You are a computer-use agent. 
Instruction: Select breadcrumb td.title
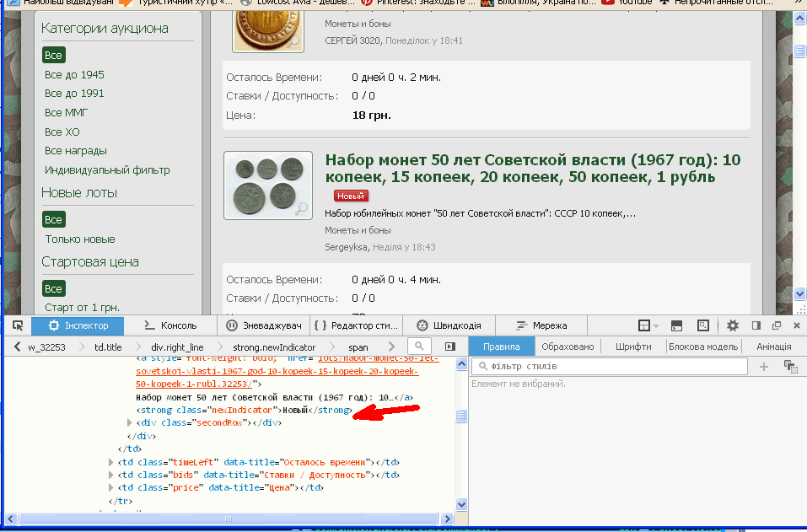(108, 347)
